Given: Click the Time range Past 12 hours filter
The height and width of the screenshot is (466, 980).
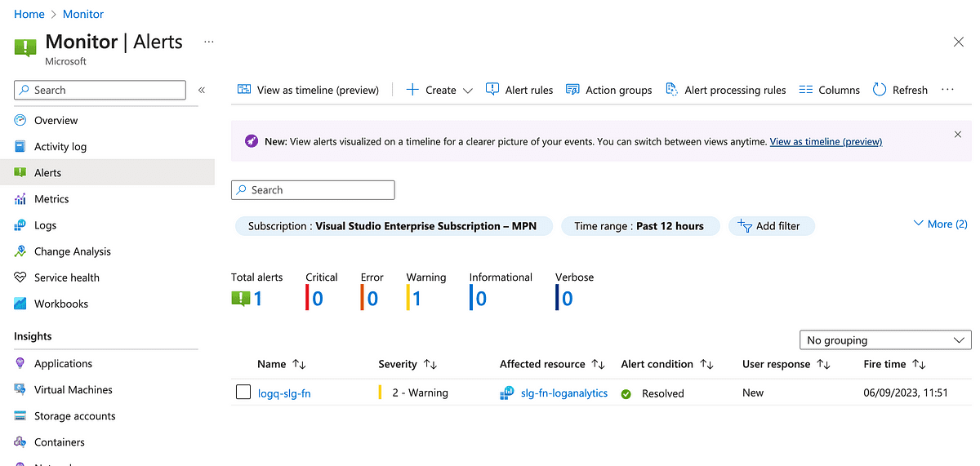Looking at the screenshot, I should pyautogui.click(x=639, y=226).
